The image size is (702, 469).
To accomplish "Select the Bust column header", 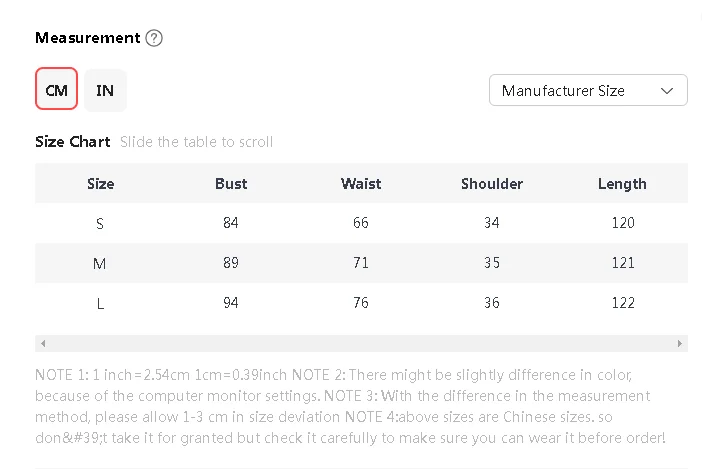I will pos(231,183).
